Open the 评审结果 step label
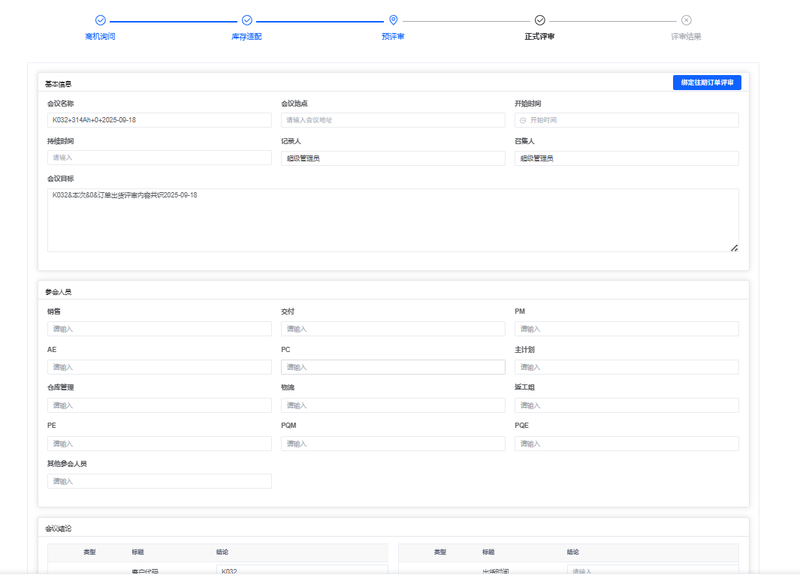Screen dimensions: 800x581 click(x=686, y=37)
